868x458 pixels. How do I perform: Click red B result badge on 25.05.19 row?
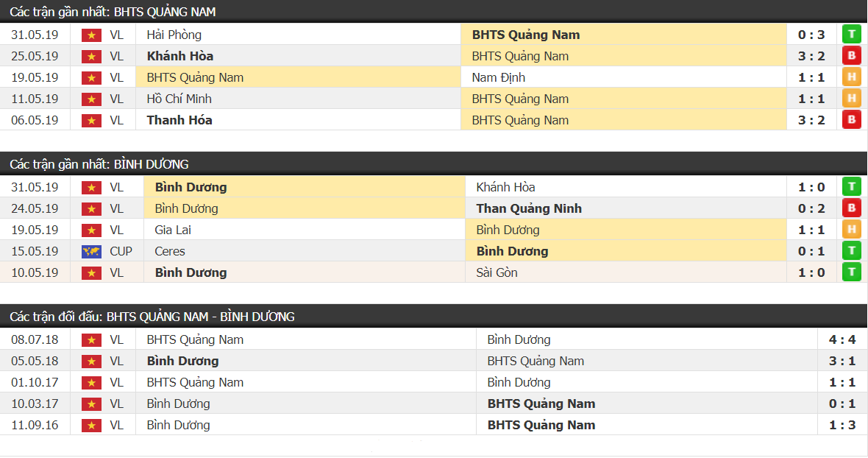pos(851,56)
